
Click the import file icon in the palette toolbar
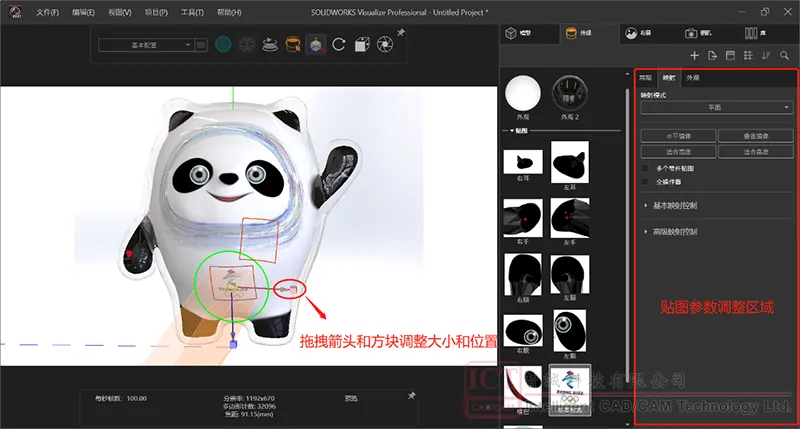tap(712, 56)
